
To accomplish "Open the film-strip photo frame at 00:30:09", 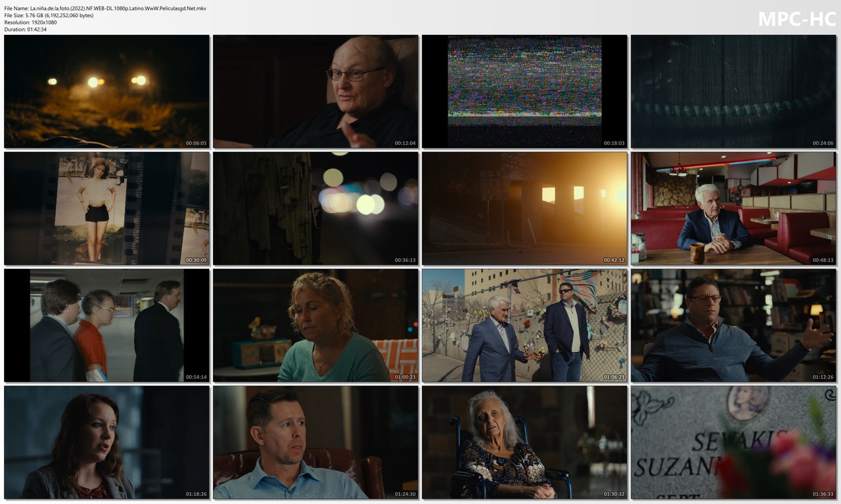I will 106,208.
